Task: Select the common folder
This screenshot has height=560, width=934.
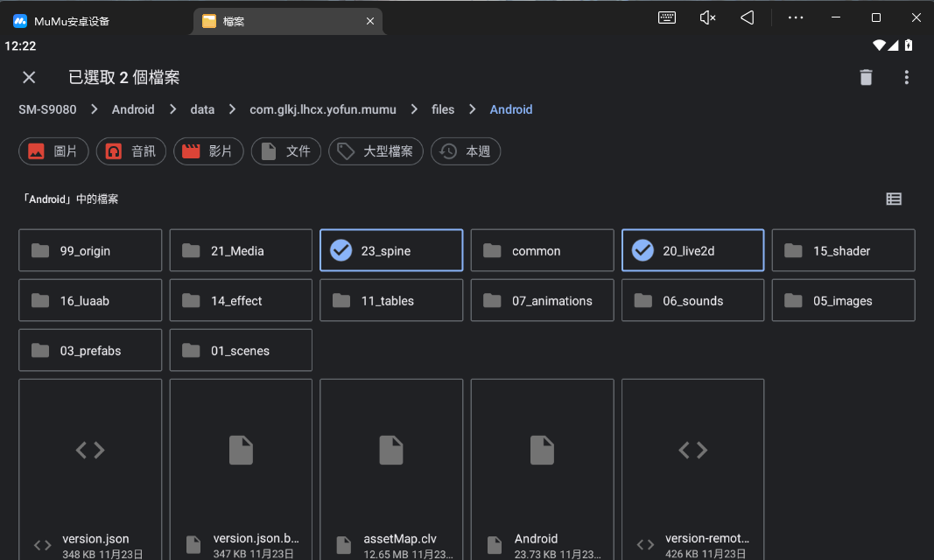Action: (x=542, y=250)
